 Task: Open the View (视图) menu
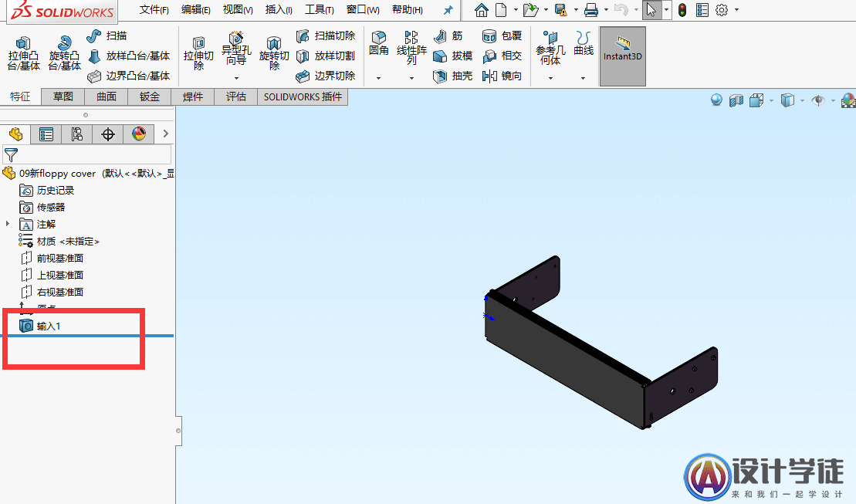pyautogui.click(x=238, y=10)
